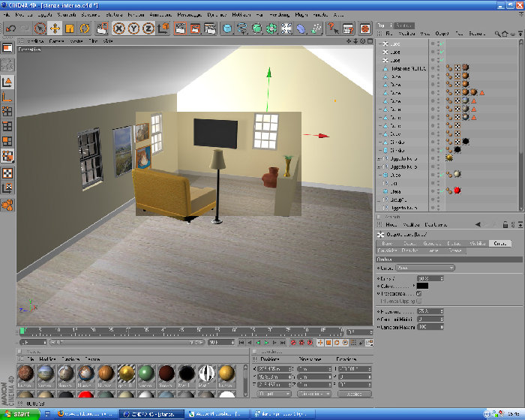Toggle the Trasparenza checkbox
This screenshot has width=525, height=420.
418,293
